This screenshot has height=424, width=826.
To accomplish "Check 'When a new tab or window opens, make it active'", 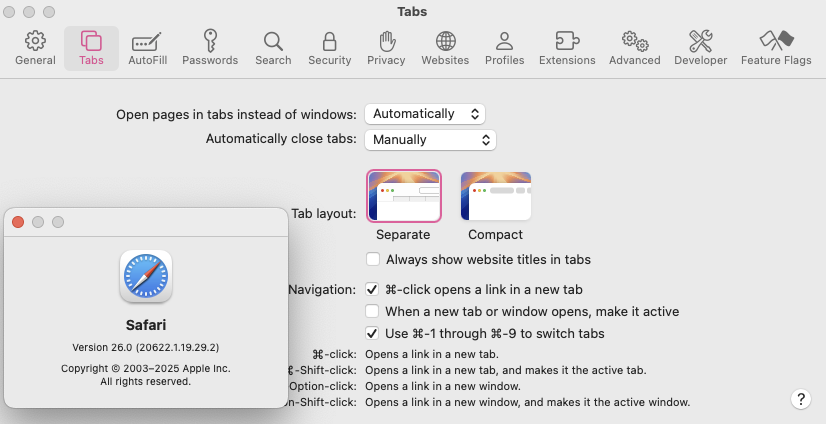I will [x=372, y=311].
